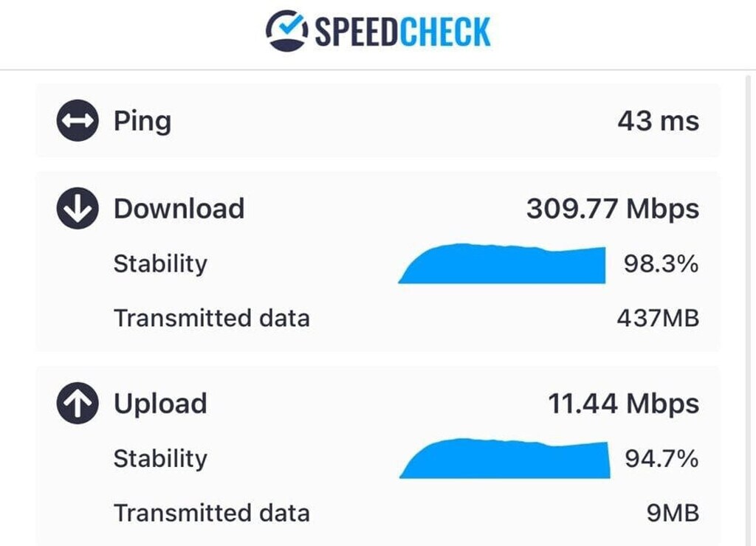Click the Ping double-arrow icon
The height and width of the screenshot is (546, 756).
click(x=77, y=121)
